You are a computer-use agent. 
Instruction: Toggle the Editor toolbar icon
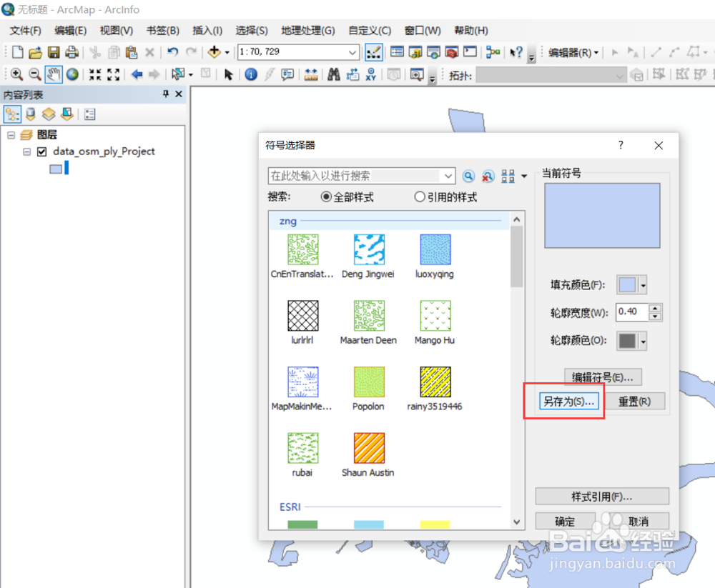pyautogui.click(x=373, y=52)
